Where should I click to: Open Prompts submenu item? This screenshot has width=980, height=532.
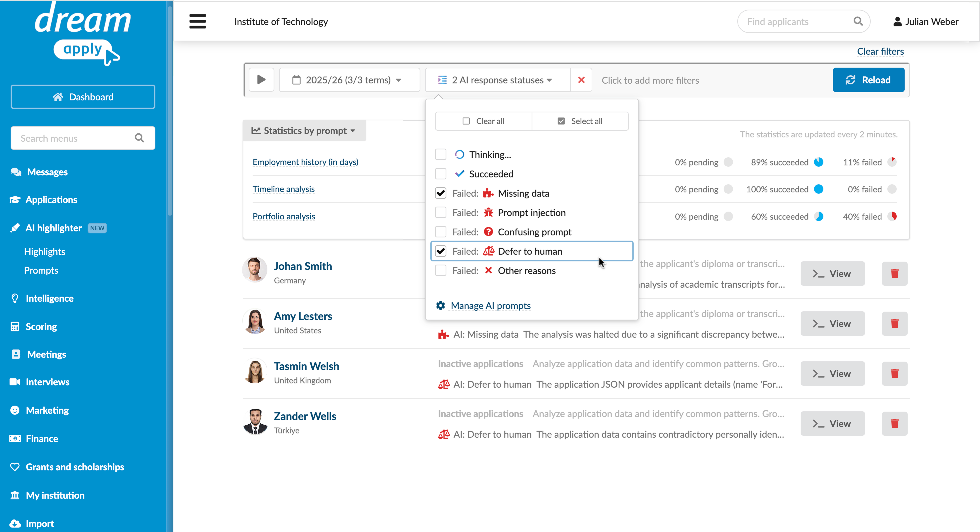pos(41,270)
